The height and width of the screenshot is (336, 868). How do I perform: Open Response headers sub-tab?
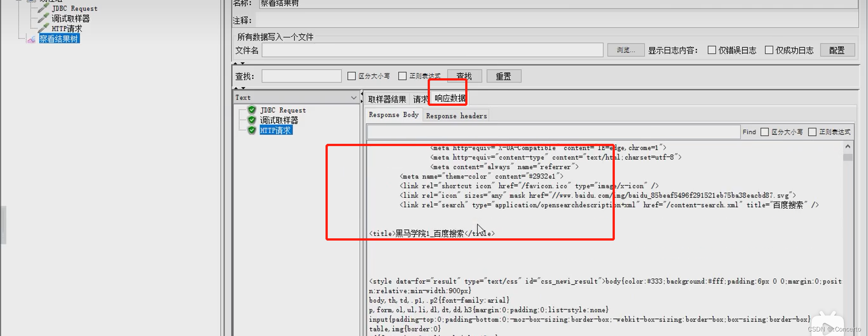coord(456,116)
